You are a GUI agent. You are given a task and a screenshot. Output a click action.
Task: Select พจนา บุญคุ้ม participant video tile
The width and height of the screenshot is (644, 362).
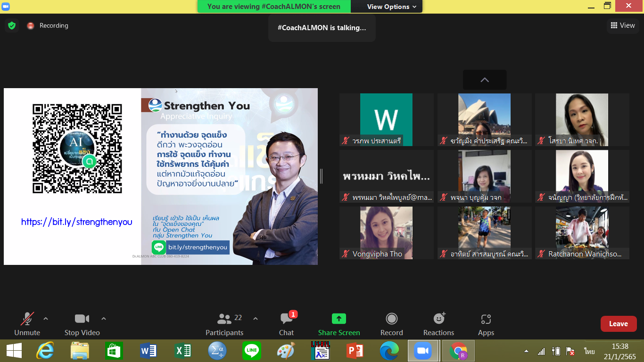(485, 176)
